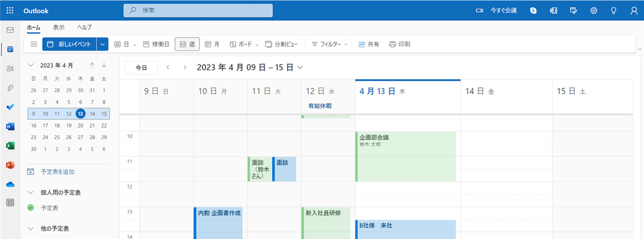Switch to the 表示 tab

tap(58, 27)
